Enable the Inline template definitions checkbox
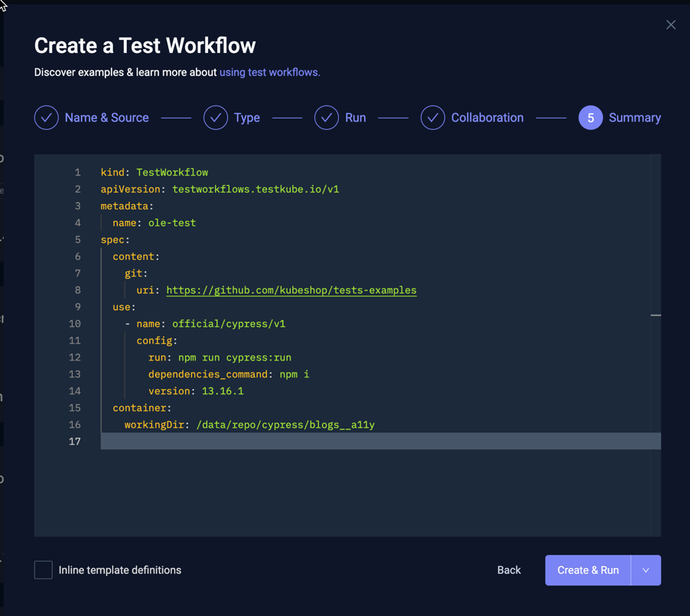Viewport: 690px width, 616px height. [43, 570]
